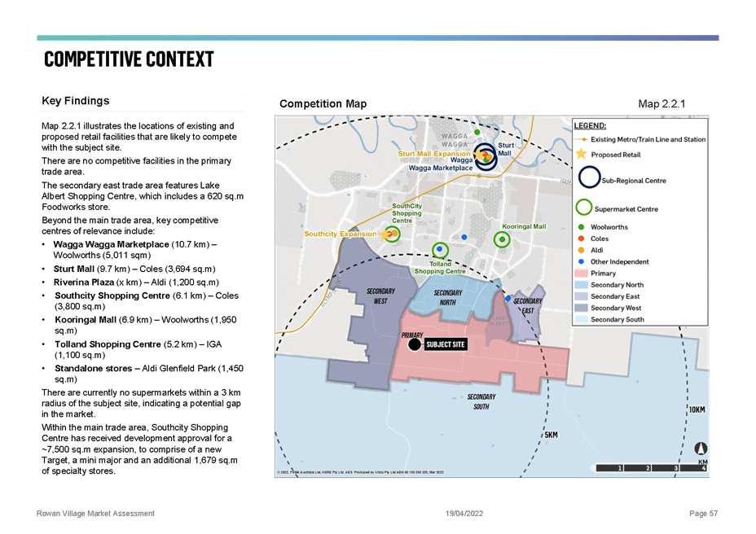Click the Secondary West purple legend swatch

coord(581,308)
